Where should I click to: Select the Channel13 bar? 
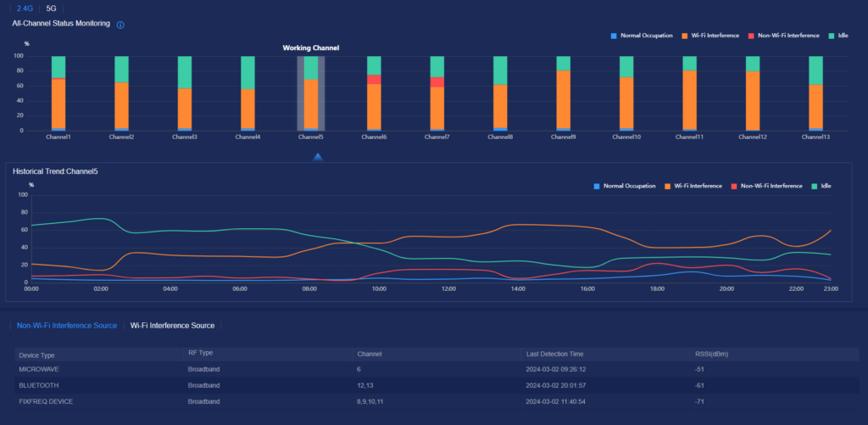(x=815, y=93)
